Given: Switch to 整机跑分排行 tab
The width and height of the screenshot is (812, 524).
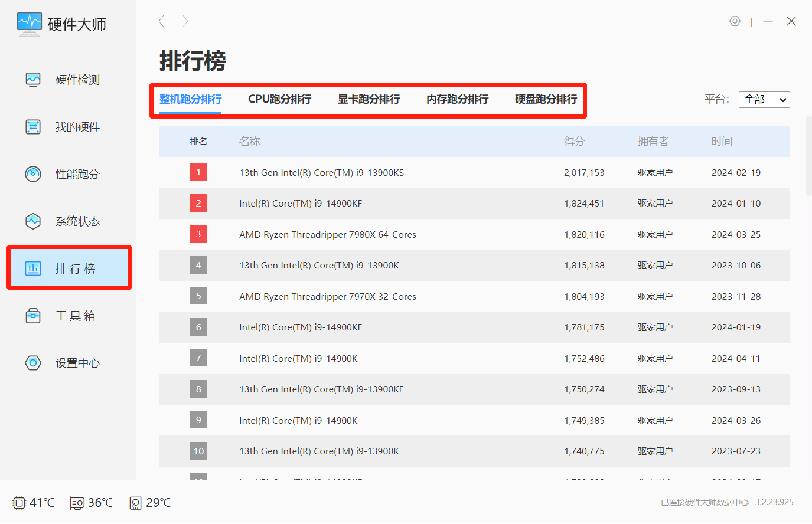Looking at the screenshot, I should click(190, 99).
